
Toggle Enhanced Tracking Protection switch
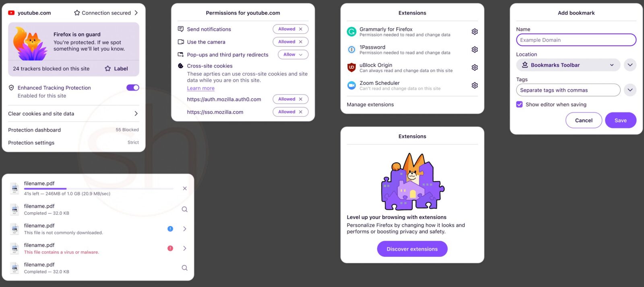133,88
